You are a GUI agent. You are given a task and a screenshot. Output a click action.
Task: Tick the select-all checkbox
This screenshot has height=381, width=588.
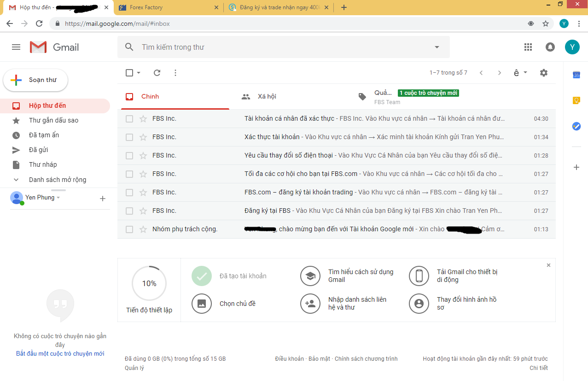pyautogui.click(x=129, y=73)
